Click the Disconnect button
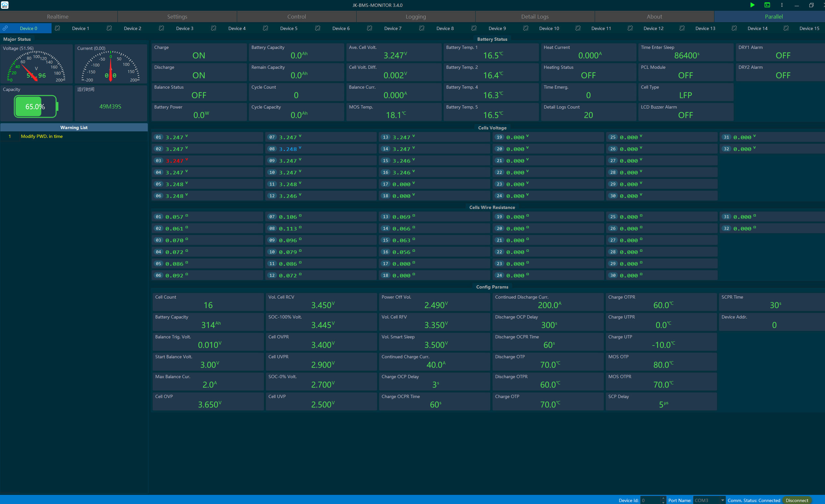The height and width of the screenshot is (504, 825). pyautogui.click(x=797, y=500)
